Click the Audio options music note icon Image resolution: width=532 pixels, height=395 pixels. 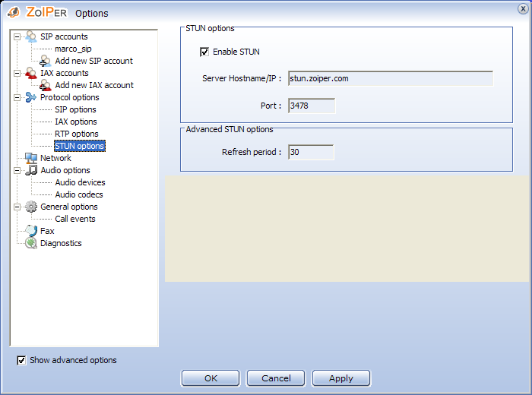coord(31,170)
